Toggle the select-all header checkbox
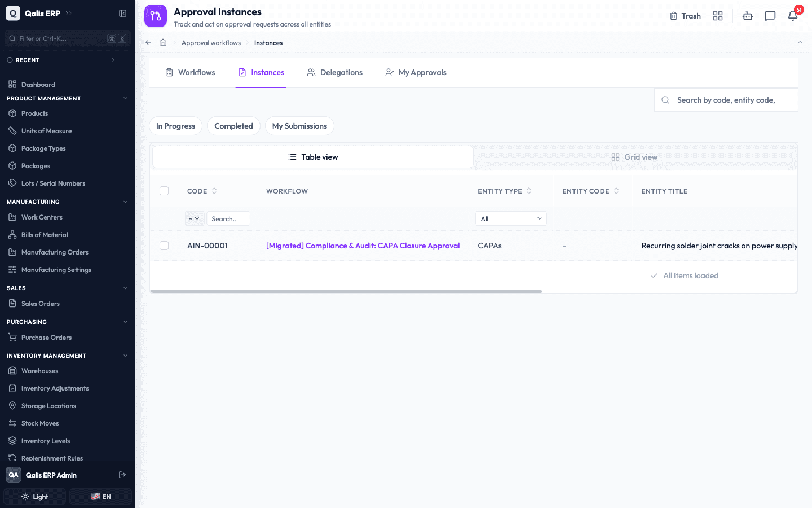 [164, 191]
